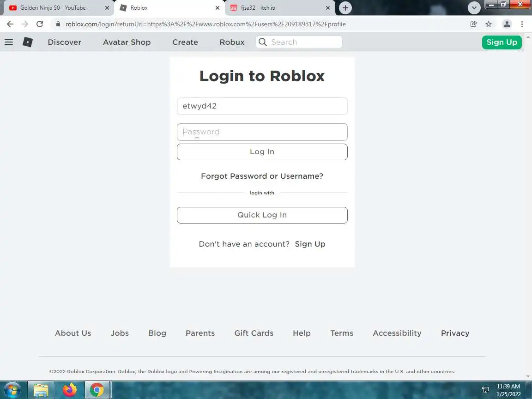Click the username field containing etwyd42
The width and height of the screenshot is (532, 399).
click(x=262, y=106)
